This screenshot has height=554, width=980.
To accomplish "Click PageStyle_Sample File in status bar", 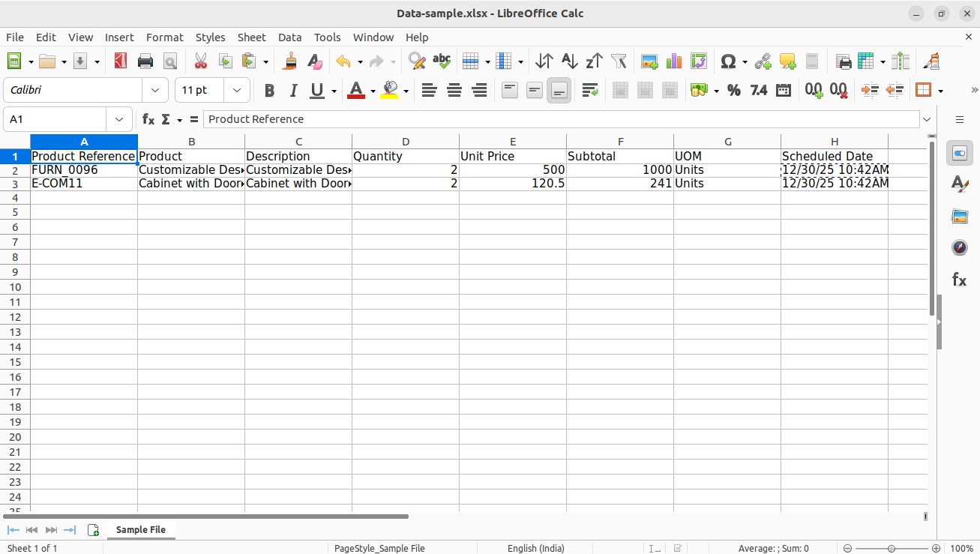I will point(379,548).
